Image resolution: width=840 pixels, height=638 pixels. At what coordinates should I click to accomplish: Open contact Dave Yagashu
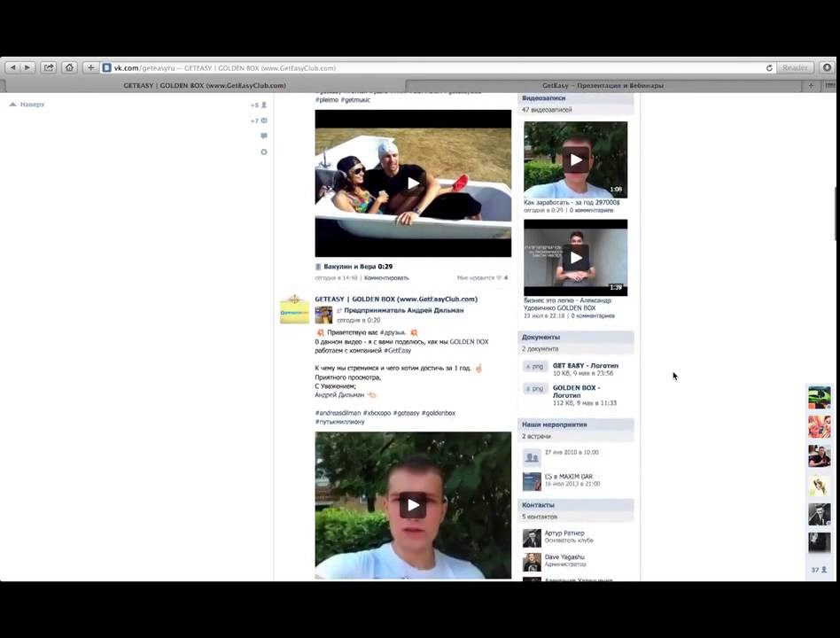click(x=564, y=557)
